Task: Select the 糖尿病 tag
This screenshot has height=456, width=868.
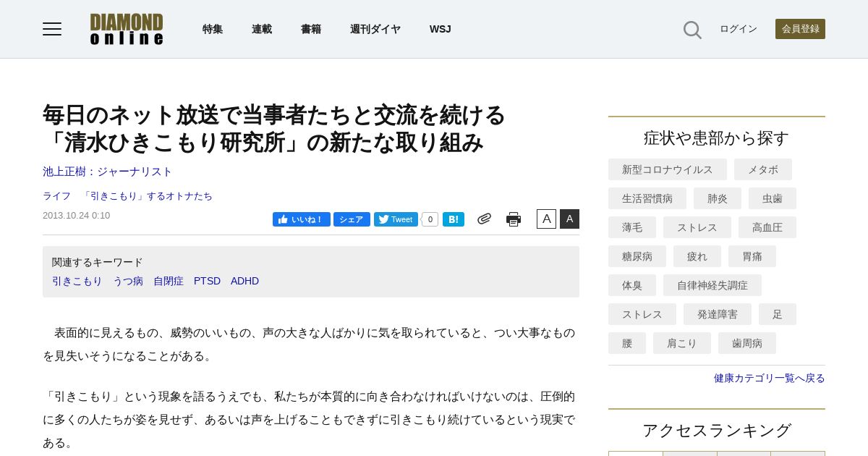Action: (x=637, y=256)
